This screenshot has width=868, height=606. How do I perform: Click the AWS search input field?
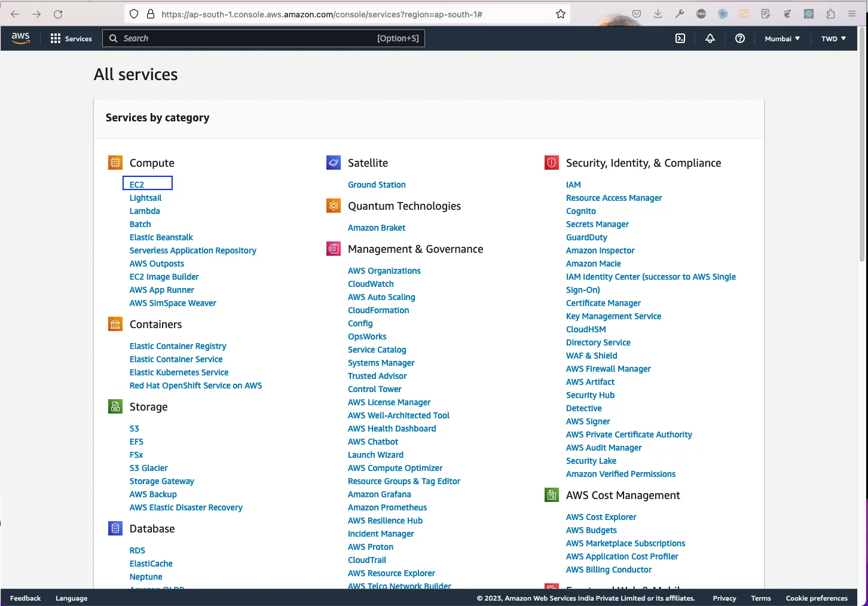pyautogui.click(x=264, y=38)
